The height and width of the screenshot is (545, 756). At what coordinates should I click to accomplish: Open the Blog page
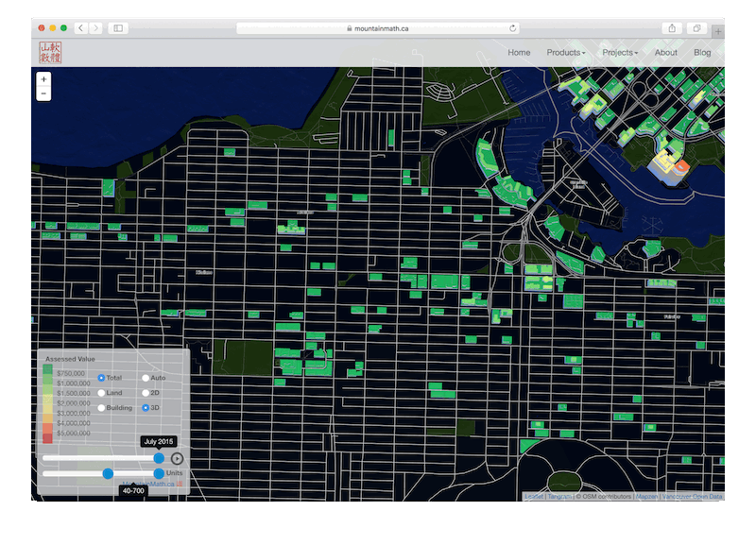[702, 53]
